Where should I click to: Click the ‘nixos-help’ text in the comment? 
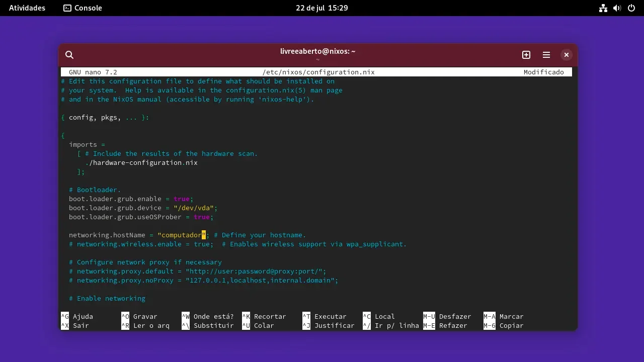pyautogui.click(x=284, y=100)
